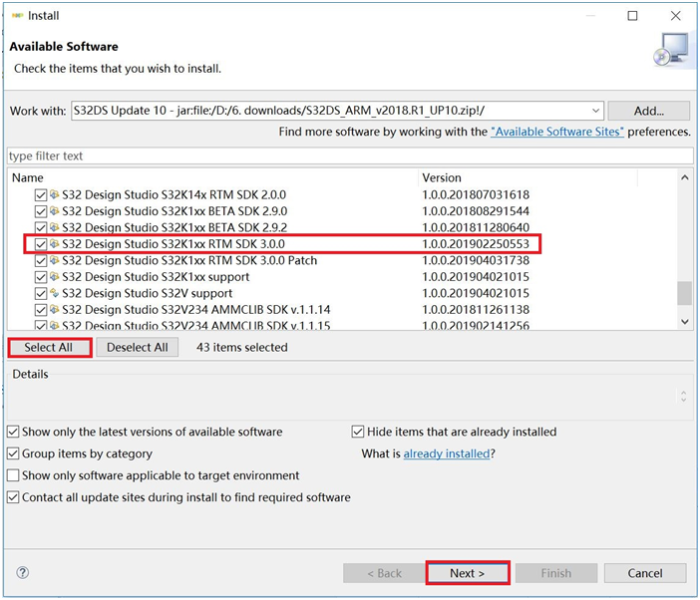Click scrollbar down arrow in software list

[684, 322]
